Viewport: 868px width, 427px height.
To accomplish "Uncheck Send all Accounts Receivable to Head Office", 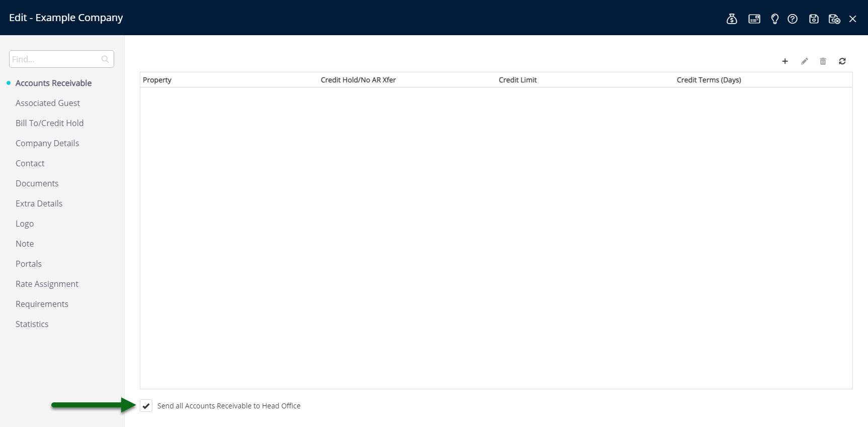I will click(146, 406).
